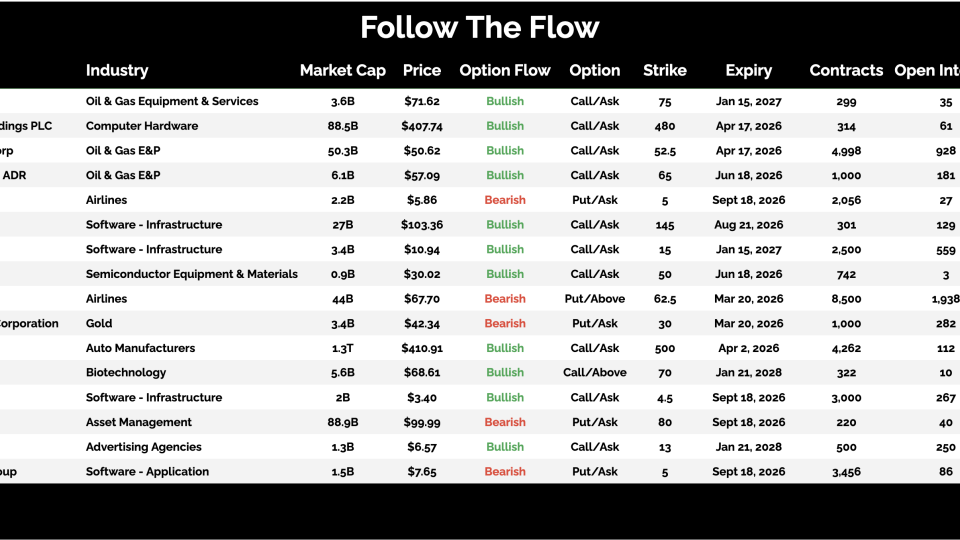The width and height of the screenshot is (960, 540).
Task: Select the Industry column header
Action: pos(117,70)
